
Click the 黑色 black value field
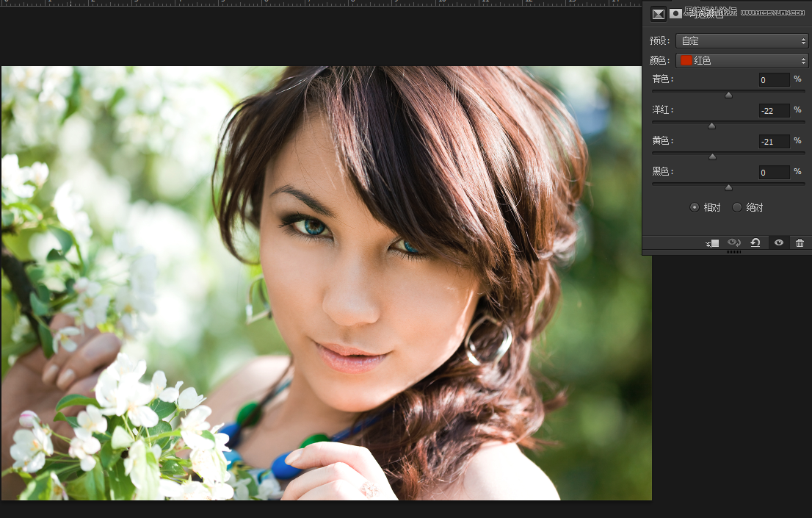pyautogui.click(x=775, y=172)
